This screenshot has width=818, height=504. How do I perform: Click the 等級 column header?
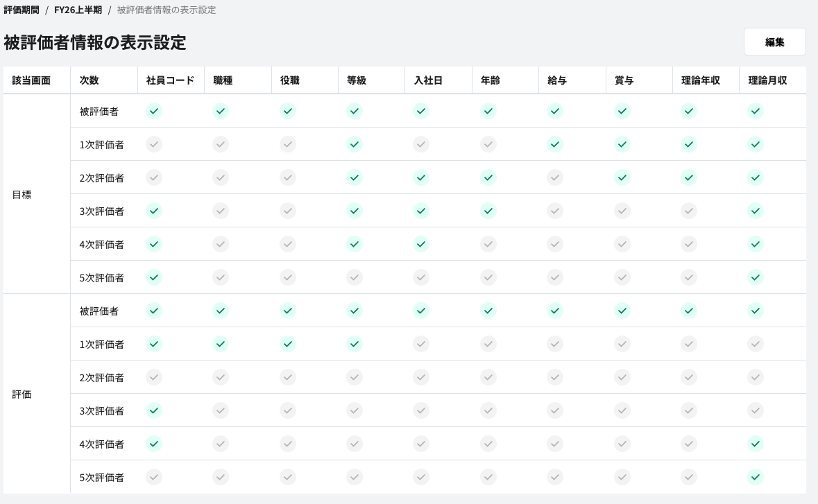pos(357,80)
